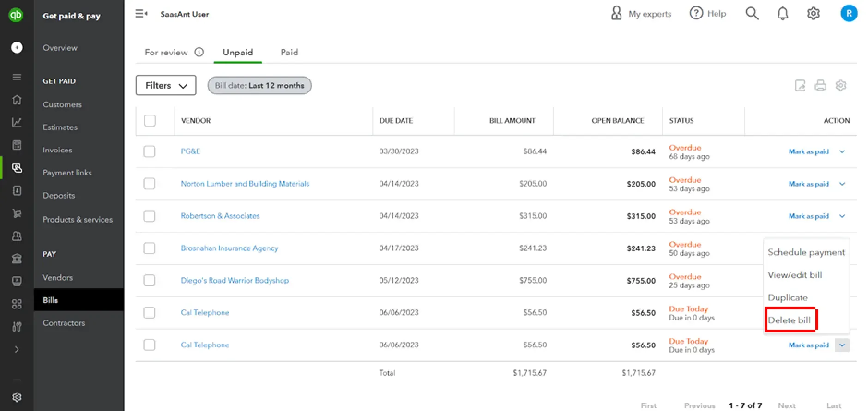Sort by the Open Balance column header
This screenshot has width=868, height=411.
click(617, 121)
